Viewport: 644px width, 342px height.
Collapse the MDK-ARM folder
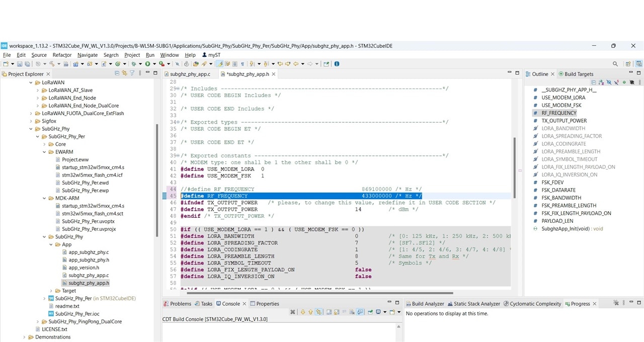click(x=44, y=198)
